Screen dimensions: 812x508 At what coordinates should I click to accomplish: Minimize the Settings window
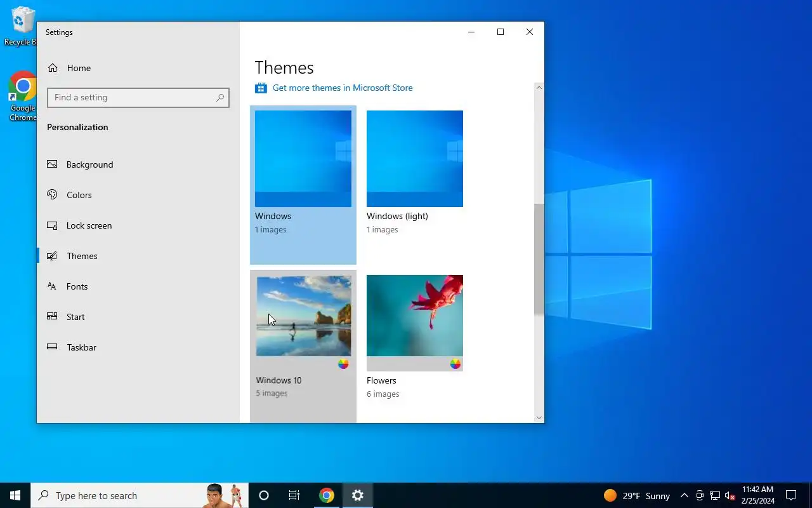[471, 32]
